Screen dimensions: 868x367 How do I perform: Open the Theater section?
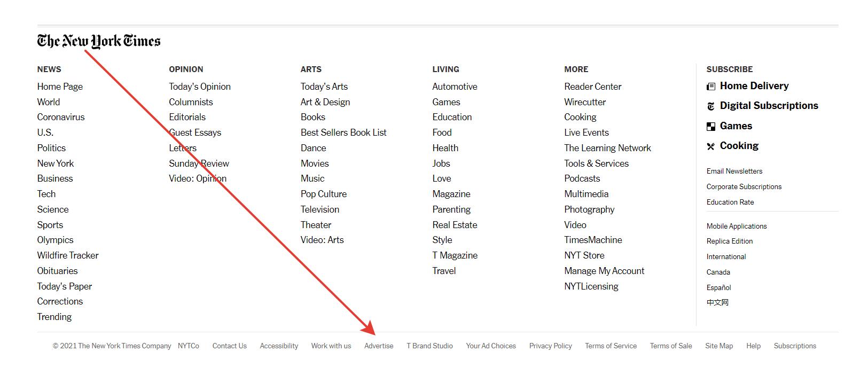316,225
